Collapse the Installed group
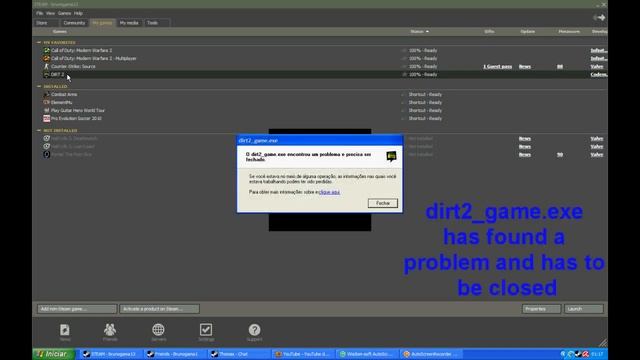This screenshot has height=360, width=640. pos(39,87)
